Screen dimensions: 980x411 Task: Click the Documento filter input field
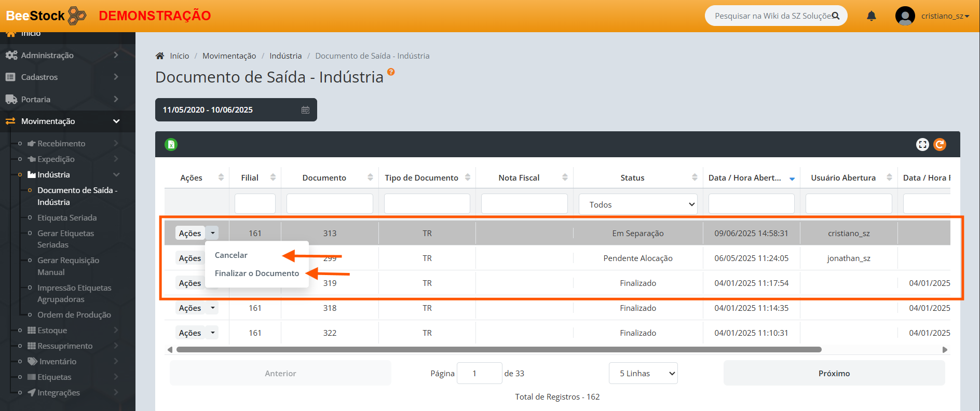[x=329, y=204]
